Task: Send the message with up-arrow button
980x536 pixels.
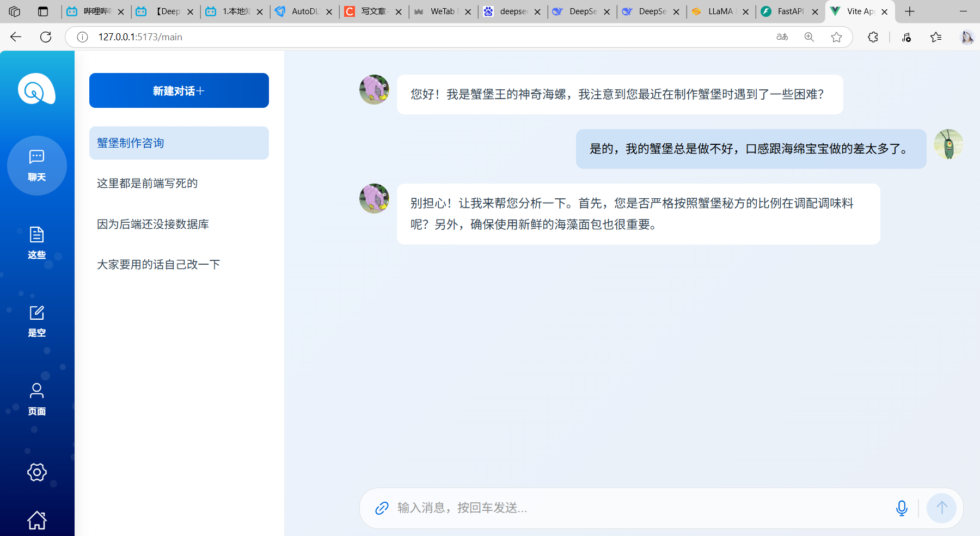Action: (942, 508)
